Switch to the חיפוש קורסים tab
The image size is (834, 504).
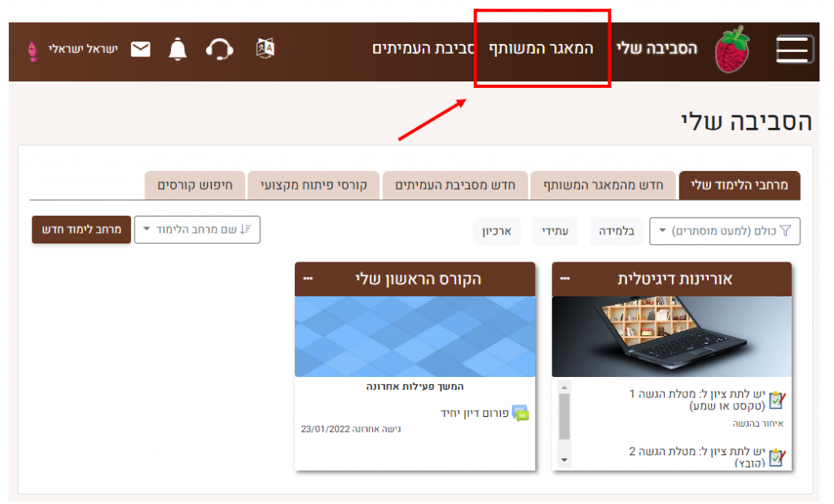click(x=194, y=186)
